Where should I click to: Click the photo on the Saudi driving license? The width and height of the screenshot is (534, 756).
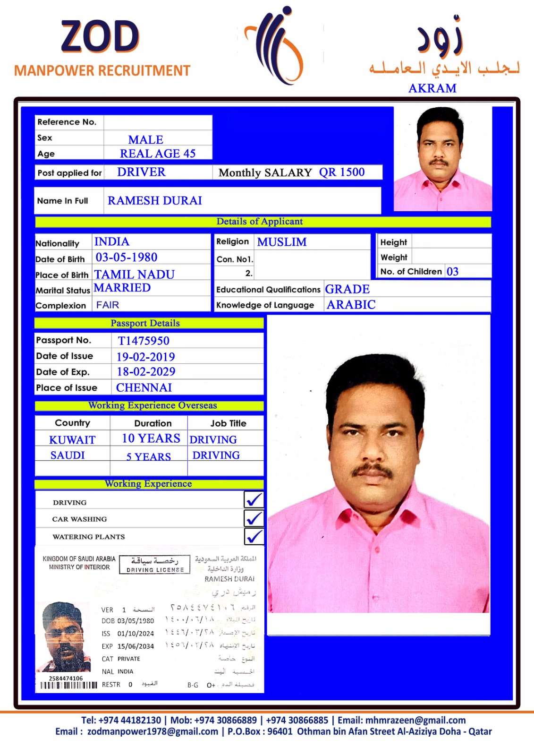(x=64, y=636)
